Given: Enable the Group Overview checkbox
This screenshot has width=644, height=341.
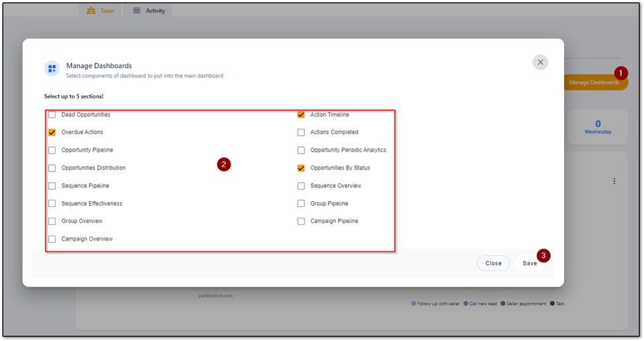Looking at the screenshot, I should pyautogui.click(x=52, y=221).
